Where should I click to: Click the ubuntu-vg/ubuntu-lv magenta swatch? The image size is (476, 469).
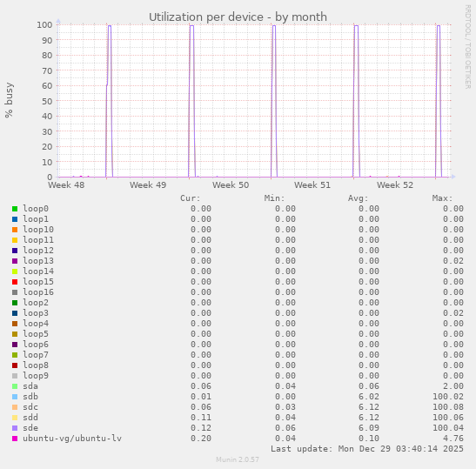pos(15,439)
